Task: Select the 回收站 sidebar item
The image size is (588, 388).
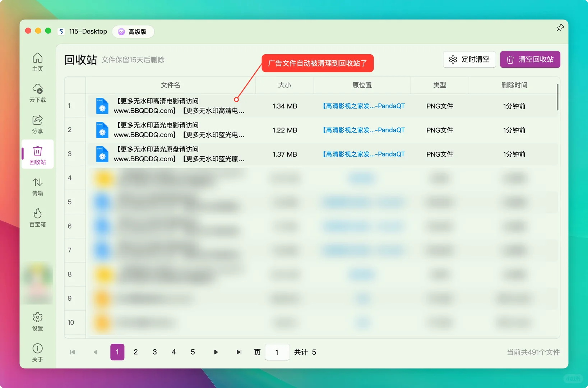Action: point(37,154)
